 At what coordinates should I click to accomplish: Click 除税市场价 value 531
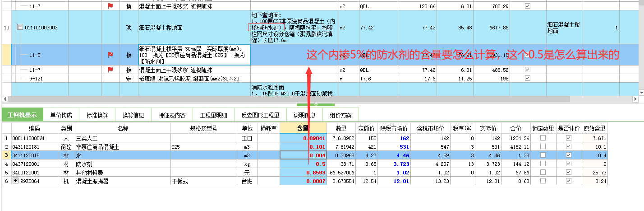(394, 146)
